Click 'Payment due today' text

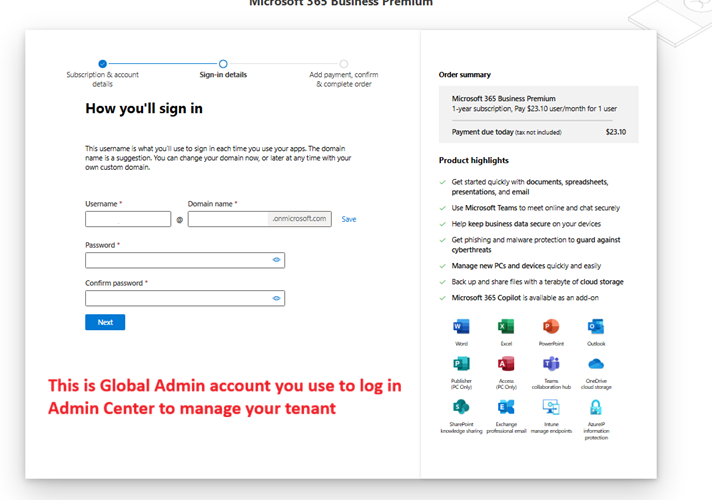point(482,132)
